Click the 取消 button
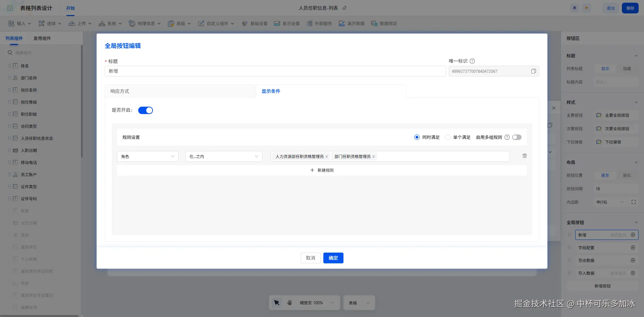The width and height of the screenshot is (644, 317). [x=311, y=258]
